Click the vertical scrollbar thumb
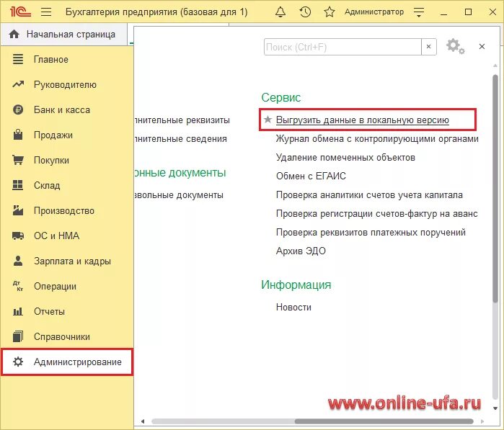Viewport: 504px width, 430px height. 495,188
